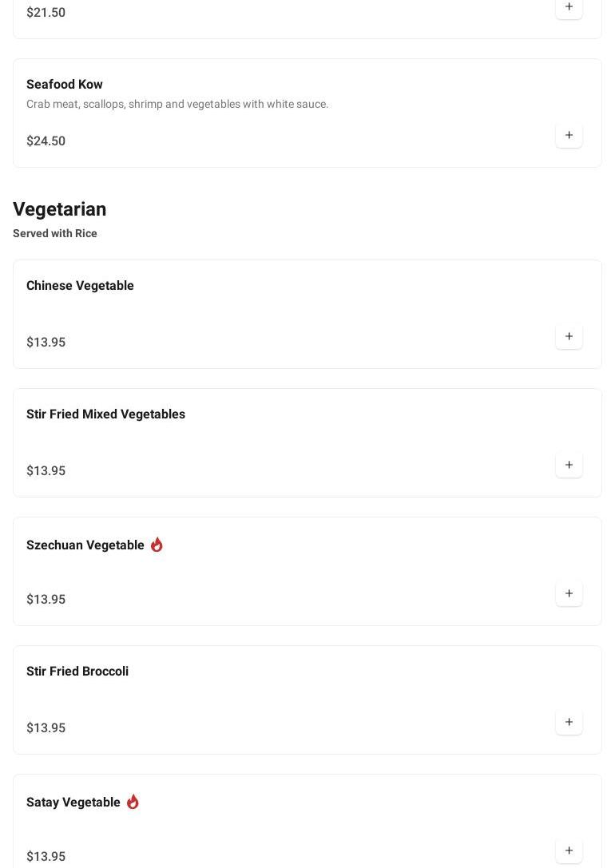Click the Vegetarian section heading
615x868 pixels.
pos(60,209)
